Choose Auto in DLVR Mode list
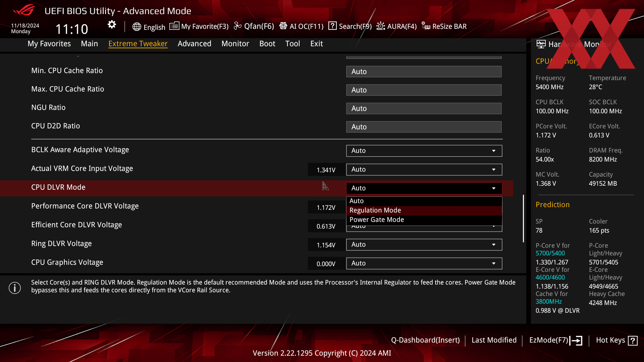Screen dimensions: 644x362 coord(424,201)
